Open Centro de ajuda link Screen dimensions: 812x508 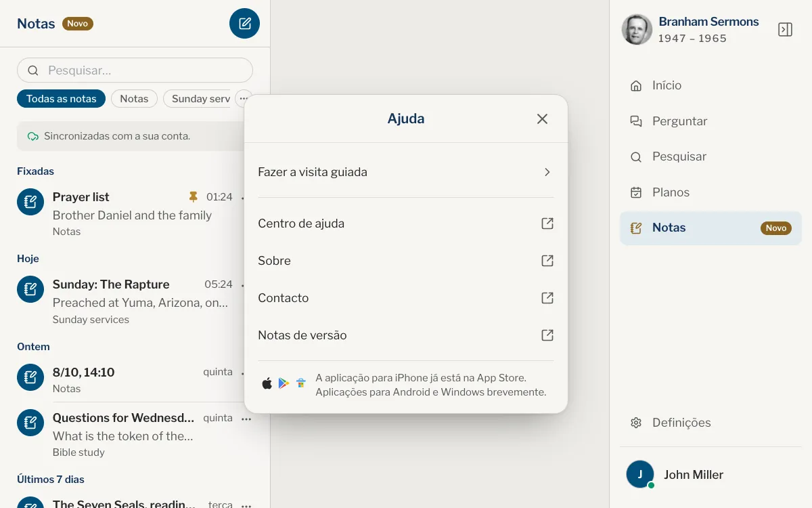406,224
